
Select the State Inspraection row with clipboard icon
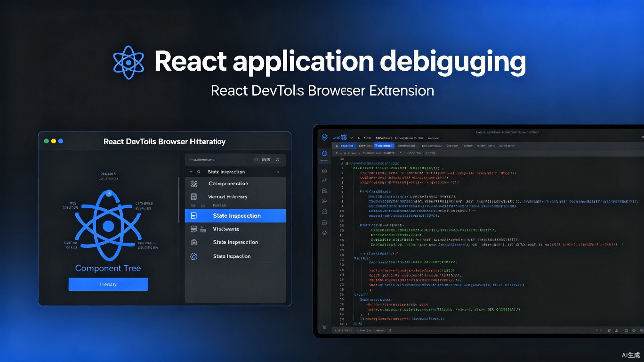(x=235, y=242)
